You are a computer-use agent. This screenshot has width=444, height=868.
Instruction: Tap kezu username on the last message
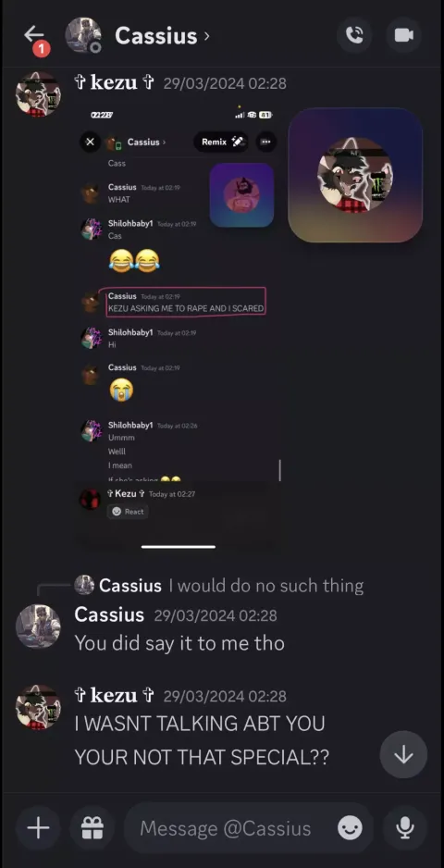(x=114, y=695)
